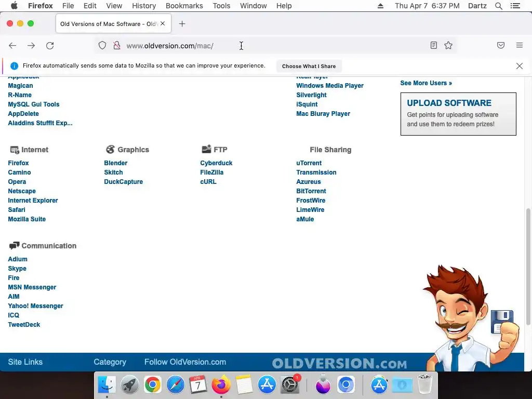Open the Skitch link

(113, 172)
